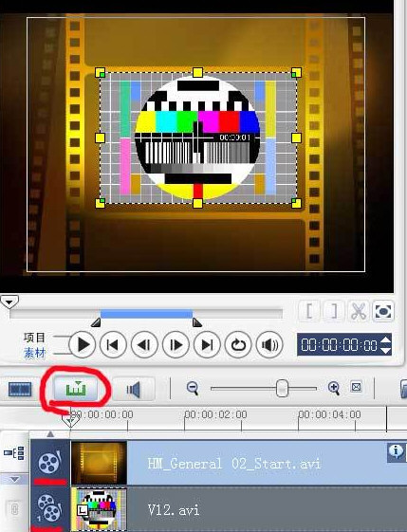Cut the clip with the scissors button
Viewport: 407px width, 532px height.
pyautogui.click(x=358, y=311)
